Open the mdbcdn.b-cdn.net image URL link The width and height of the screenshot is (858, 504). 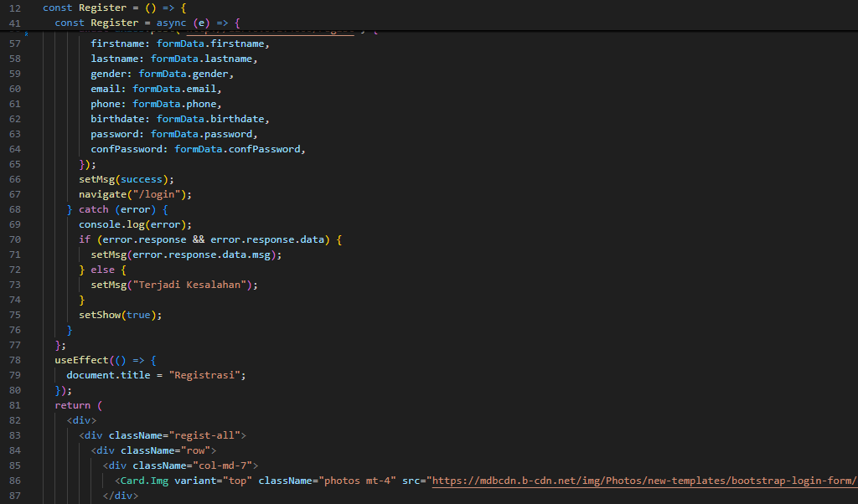(643, 481)
